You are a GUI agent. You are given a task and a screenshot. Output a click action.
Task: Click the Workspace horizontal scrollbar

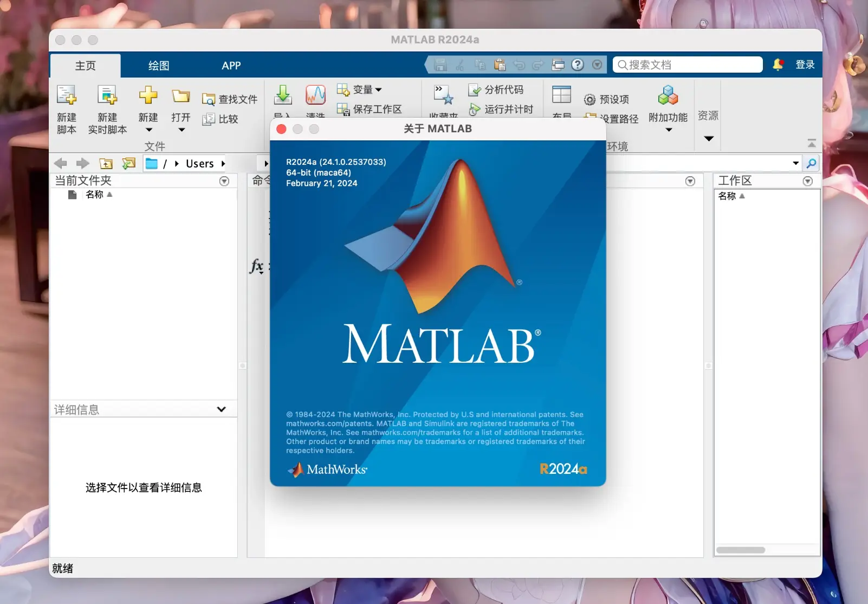[x=740, y=550]
